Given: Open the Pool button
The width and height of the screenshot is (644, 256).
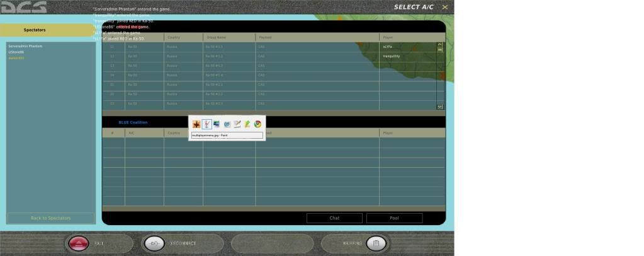Looking at the screenshot, I should tap(394, 218).
